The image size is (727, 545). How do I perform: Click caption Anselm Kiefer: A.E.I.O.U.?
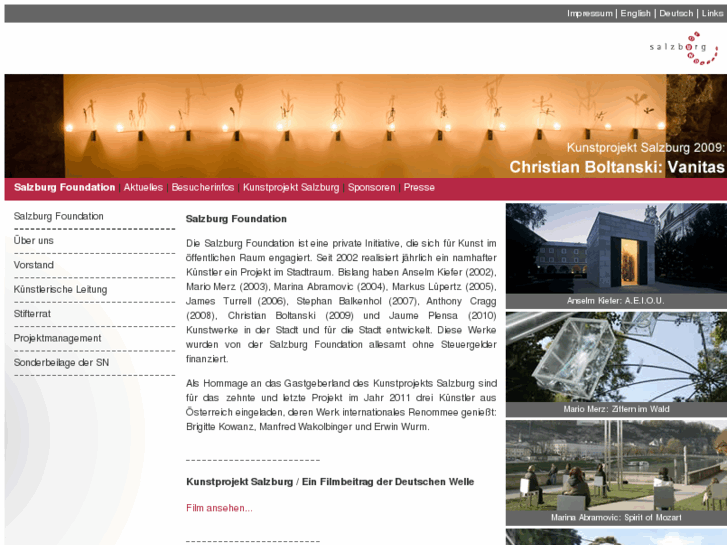[615, 301]
